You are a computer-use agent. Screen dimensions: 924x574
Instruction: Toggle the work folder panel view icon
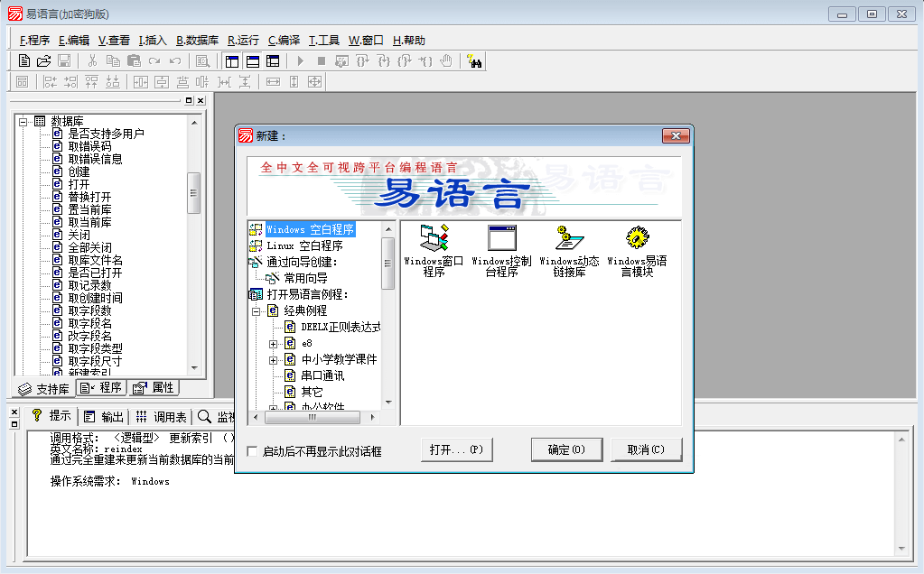pyautogui.click(x=232, y=60)
